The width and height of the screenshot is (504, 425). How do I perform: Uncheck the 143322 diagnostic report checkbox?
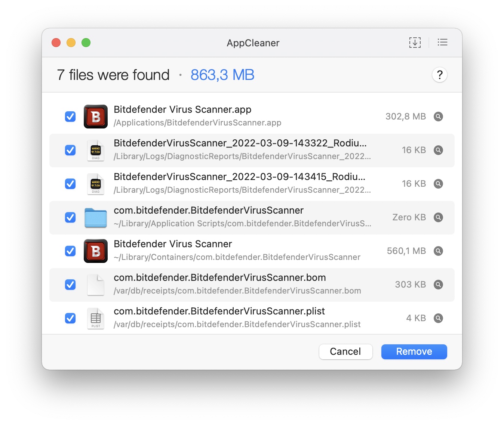[70, 150]
